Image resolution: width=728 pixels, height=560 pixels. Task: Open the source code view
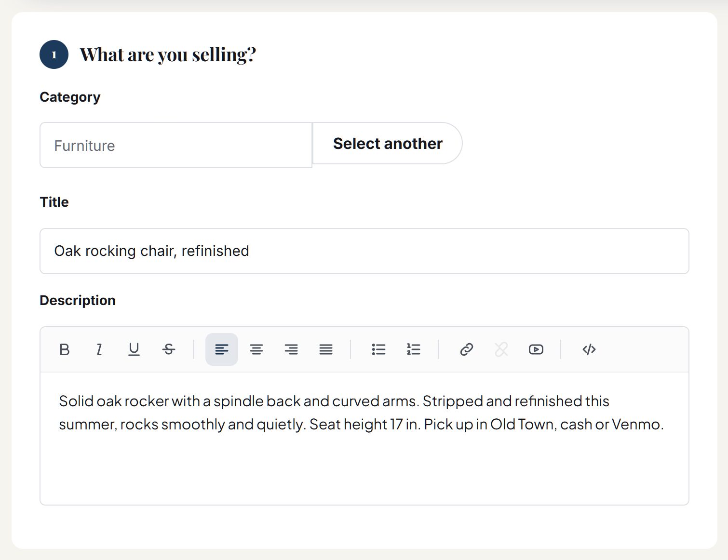tap(589, 349)
